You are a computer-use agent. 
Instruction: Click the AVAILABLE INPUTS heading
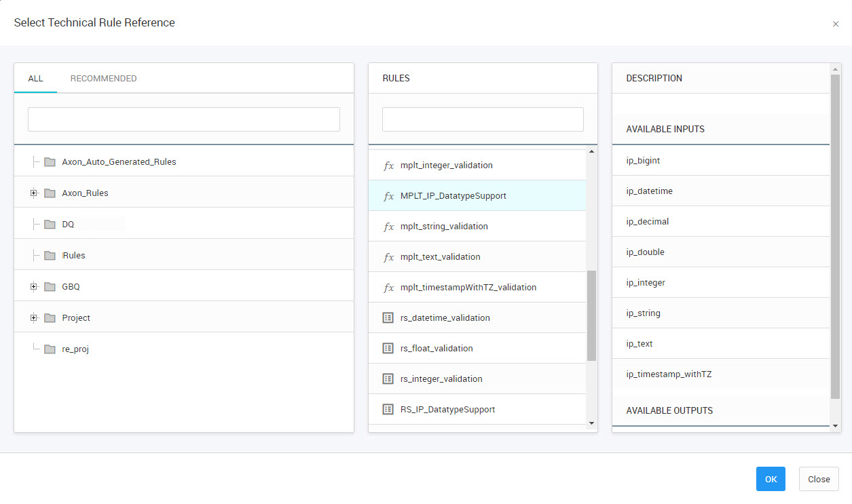(x=665, y=129)
